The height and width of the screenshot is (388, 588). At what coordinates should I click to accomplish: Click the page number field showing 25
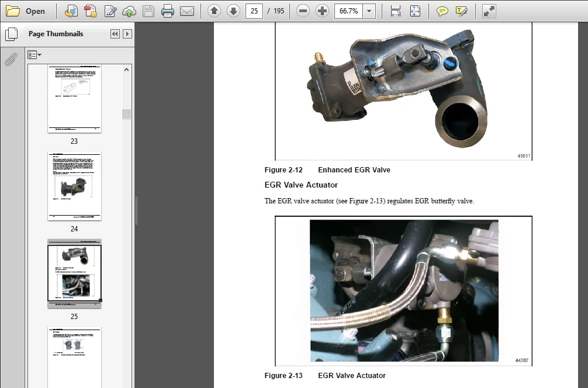coord(254,11)
